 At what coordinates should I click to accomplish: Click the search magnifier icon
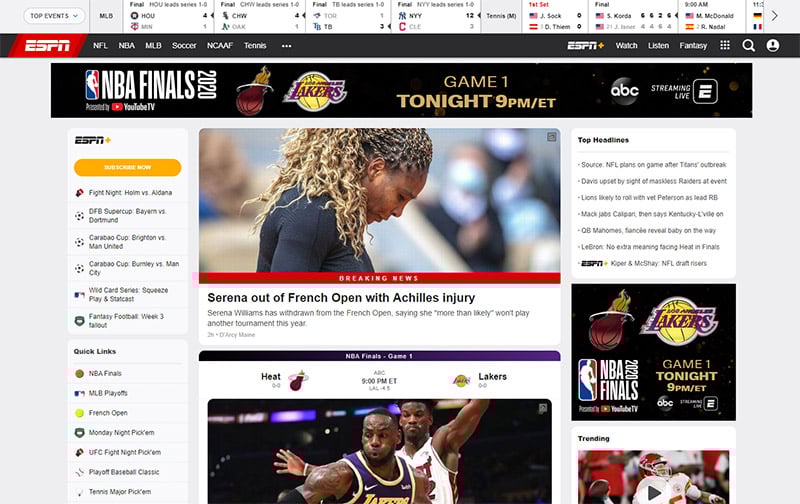click(x=748, y=46)
